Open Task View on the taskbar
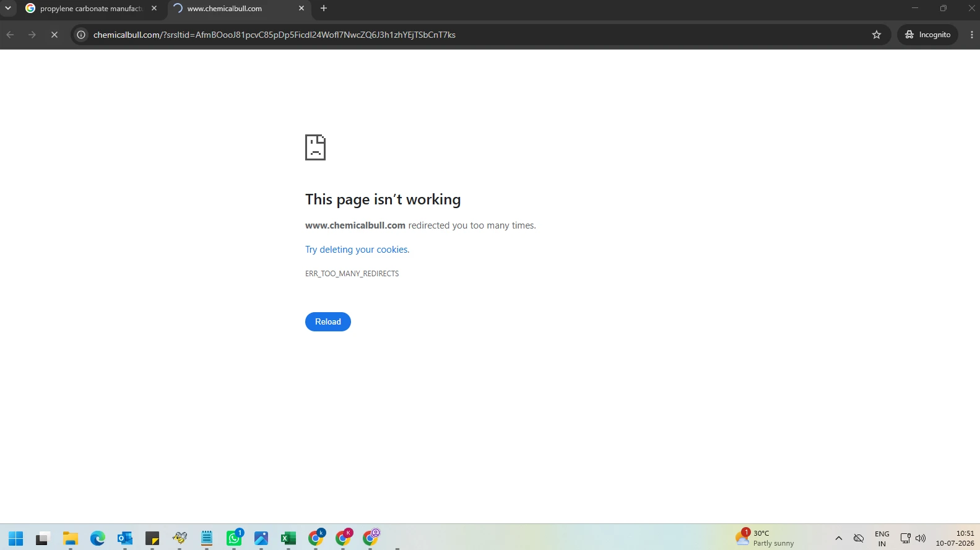 pyautogui.click(x=42, y=538)
